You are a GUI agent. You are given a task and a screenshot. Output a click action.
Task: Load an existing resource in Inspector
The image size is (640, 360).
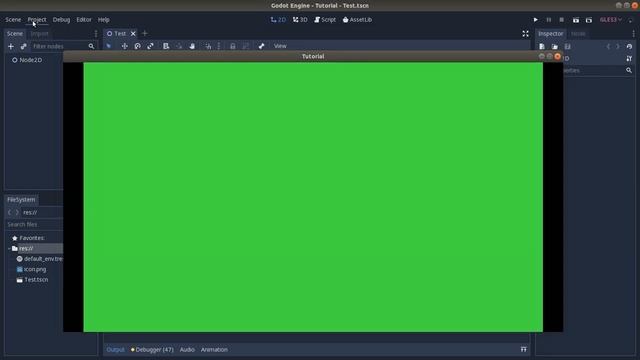555,47
